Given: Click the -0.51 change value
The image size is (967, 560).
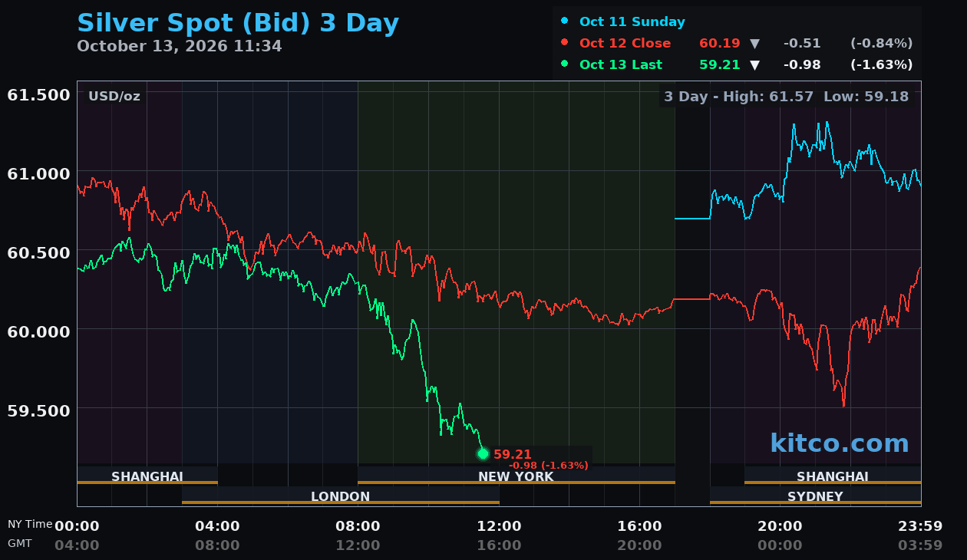Looking at the screenshot, I should point(802,43).
